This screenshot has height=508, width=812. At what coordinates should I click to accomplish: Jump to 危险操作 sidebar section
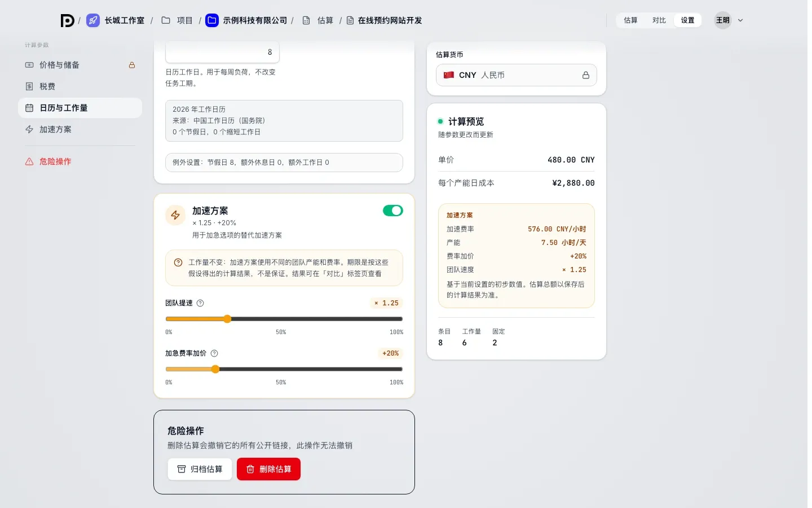[80, 161]
